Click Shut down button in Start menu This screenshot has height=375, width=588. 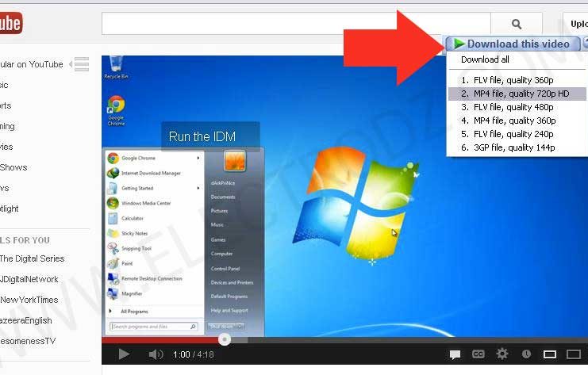[221, 327]
